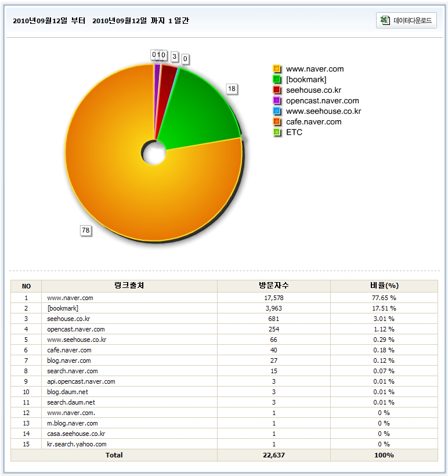Click the www.naver.com orange legend swatch
448x476 pixels.
click(x=277, y=69)
